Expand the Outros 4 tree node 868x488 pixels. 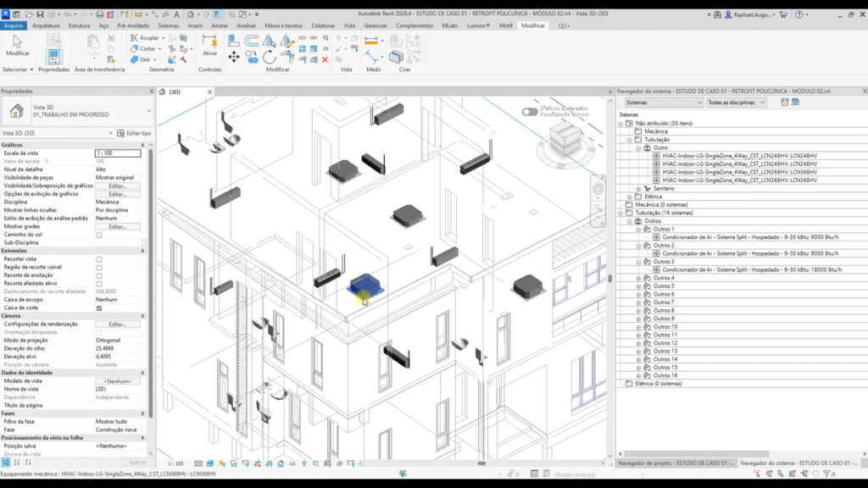pyautogui.click(x=638, y=278)
